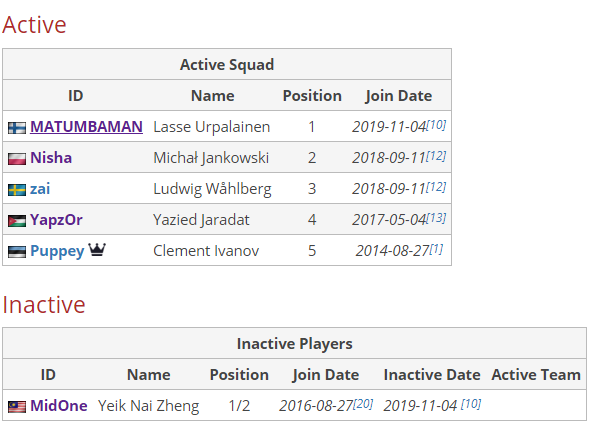Follow reference [10] on MidOne's inactive date
The width and height of the screenshot is (592, 430).
point(471,404)
